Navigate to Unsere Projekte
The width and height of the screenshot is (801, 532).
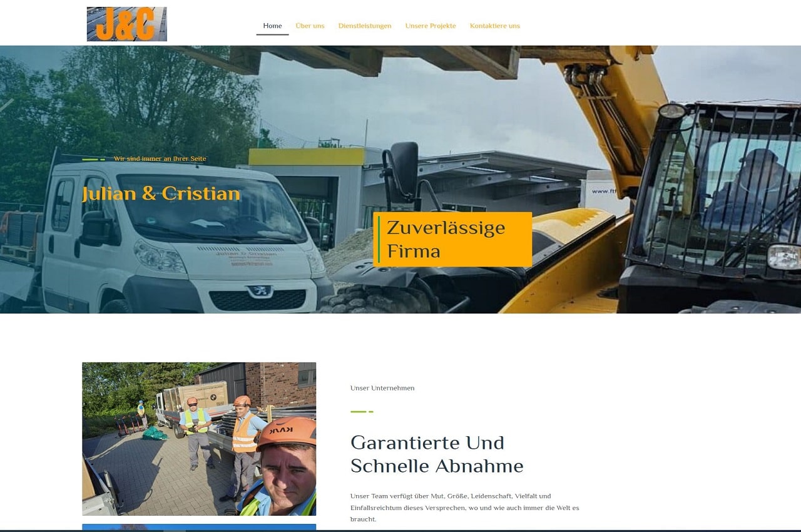pyautogui.click(x=431, y=26)
